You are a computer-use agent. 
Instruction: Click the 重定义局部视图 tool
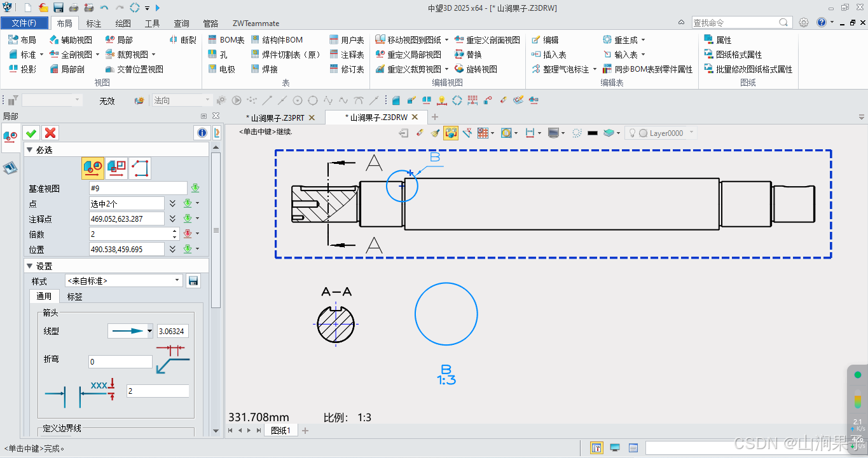[408, 55]
